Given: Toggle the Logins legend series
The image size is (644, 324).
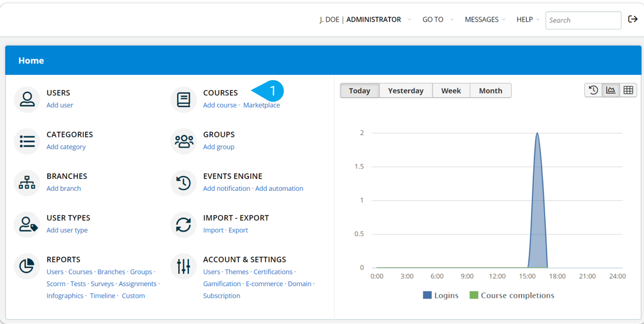Looking at the screenshot, I should pos(440,295).
